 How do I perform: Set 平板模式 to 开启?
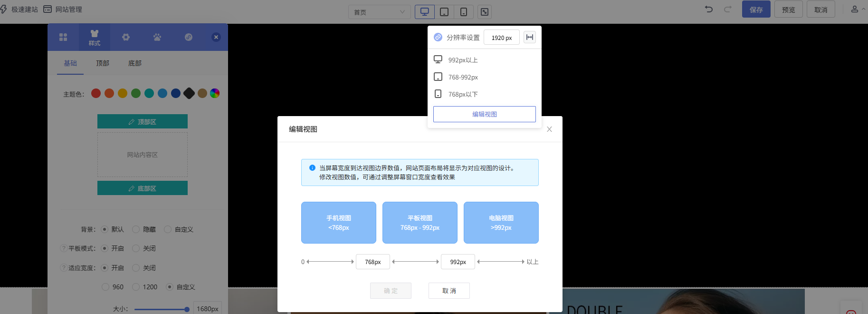pos(105,248)
